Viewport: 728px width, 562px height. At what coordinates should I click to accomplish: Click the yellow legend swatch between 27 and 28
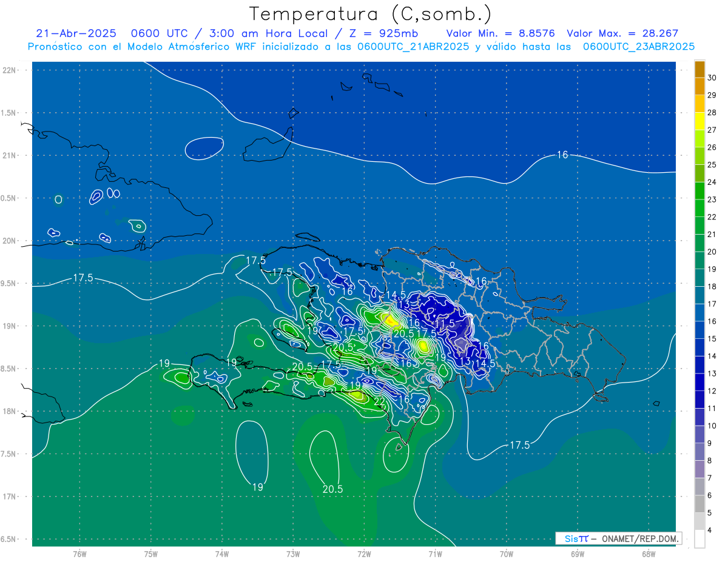pyautogui.click(x=699, y=121)
